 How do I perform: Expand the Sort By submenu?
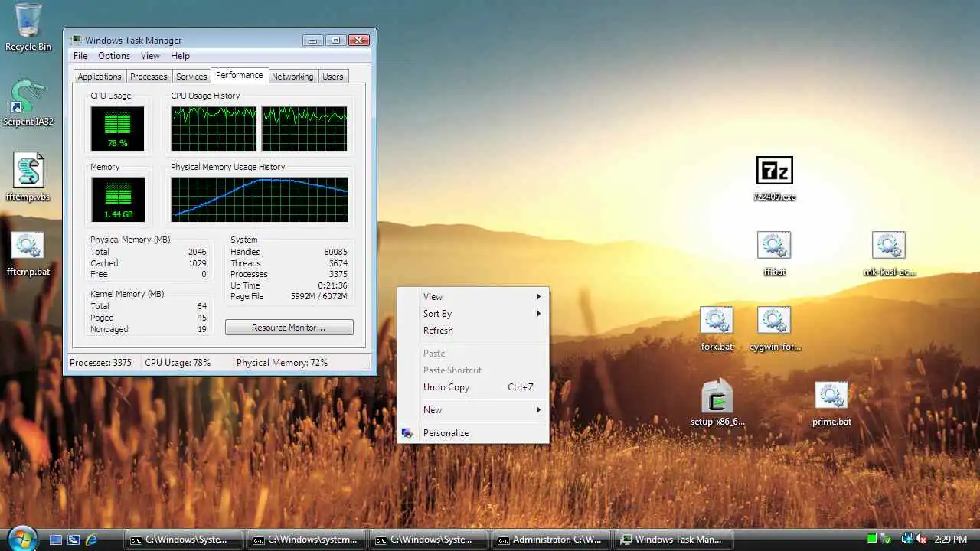[x=473, y=314]
